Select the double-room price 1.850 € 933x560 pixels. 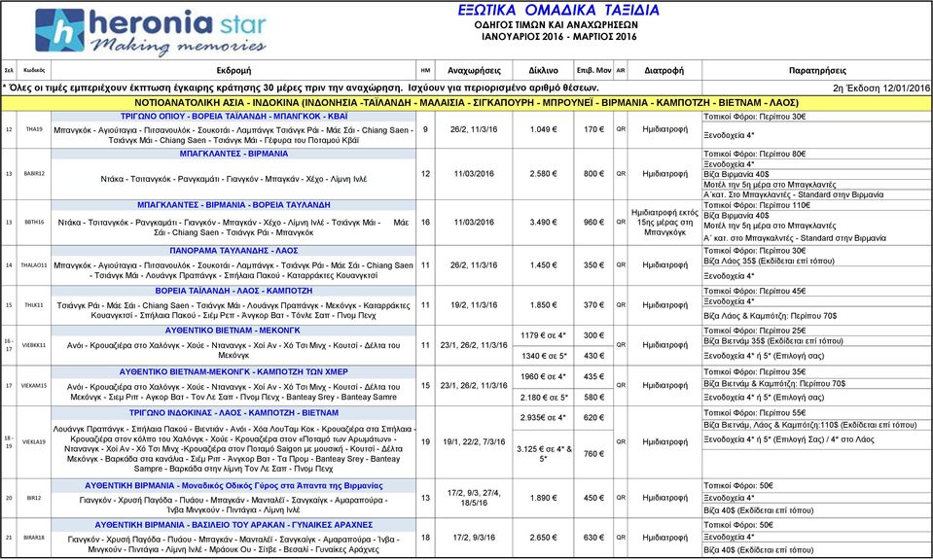[x=543, y=305]
